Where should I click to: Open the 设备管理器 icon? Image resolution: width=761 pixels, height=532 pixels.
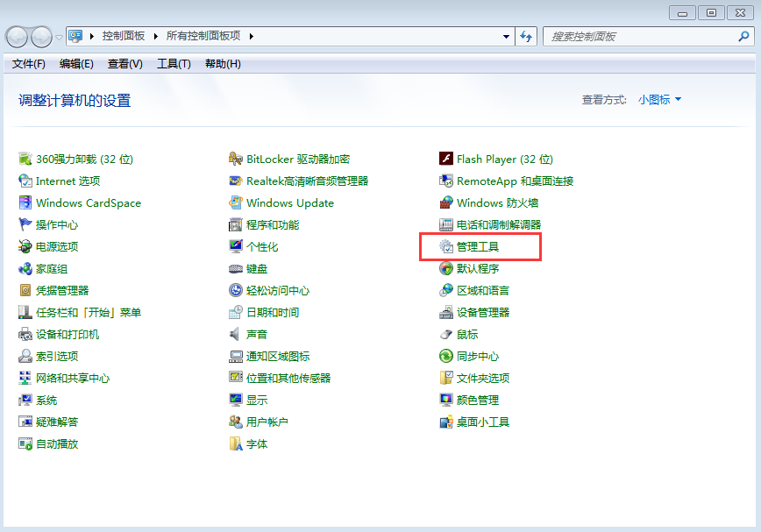[446, 312]
